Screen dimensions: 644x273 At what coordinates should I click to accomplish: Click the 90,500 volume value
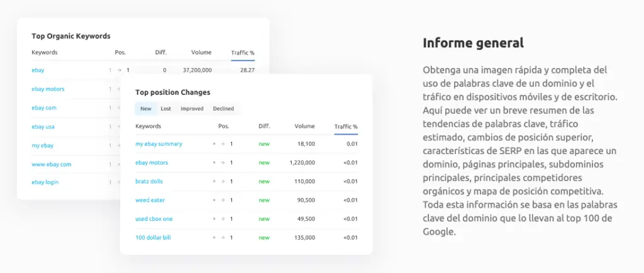pos(307,200)
